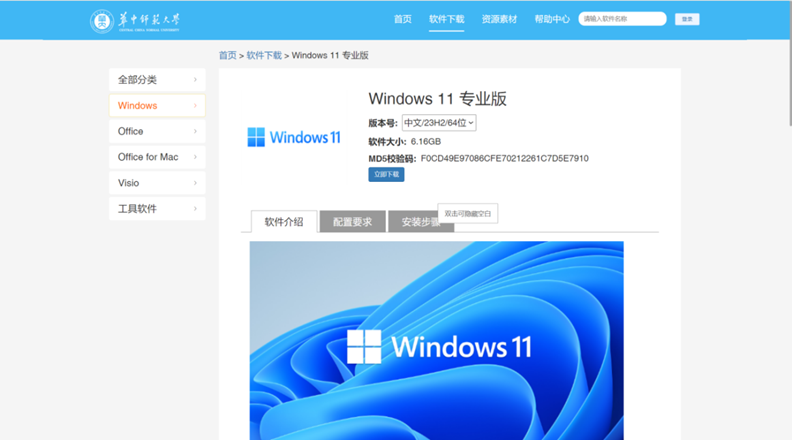This screenshot has height=440, width=792.
Task: Click the Windows 11 product logo
Action: [293, 137]
